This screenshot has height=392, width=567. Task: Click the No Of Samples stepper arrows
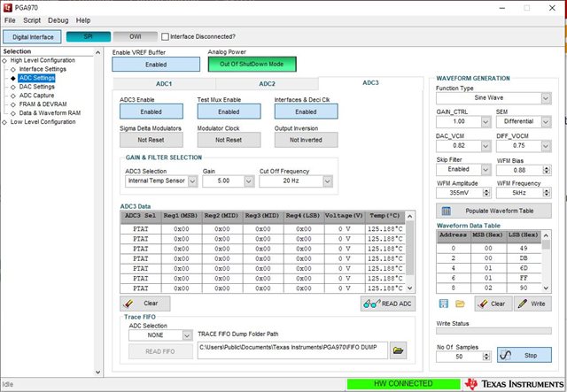click(486, 357)
